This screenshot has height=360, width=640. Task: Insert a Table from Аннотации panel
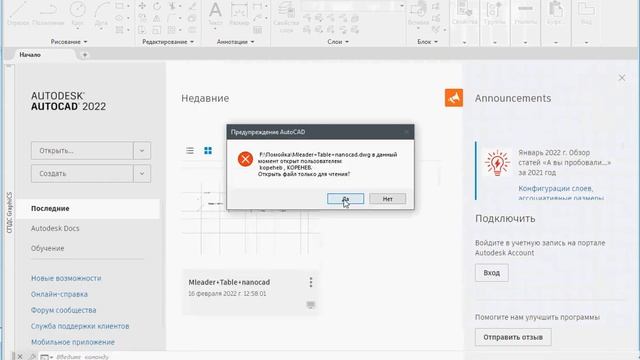pos(258,30)
